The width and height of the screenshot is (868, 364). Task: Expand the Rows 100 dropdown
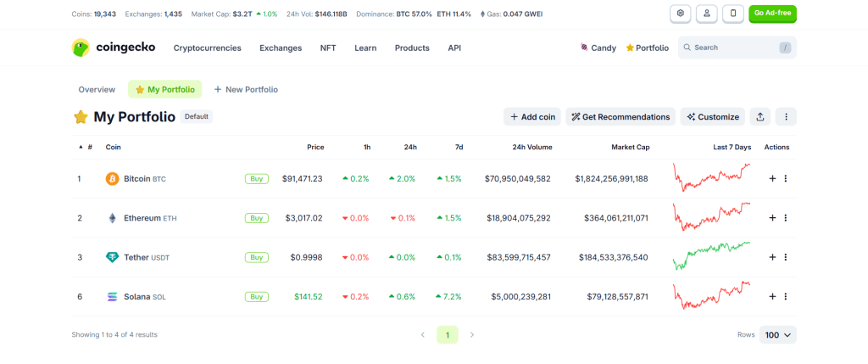coord(777,335)
